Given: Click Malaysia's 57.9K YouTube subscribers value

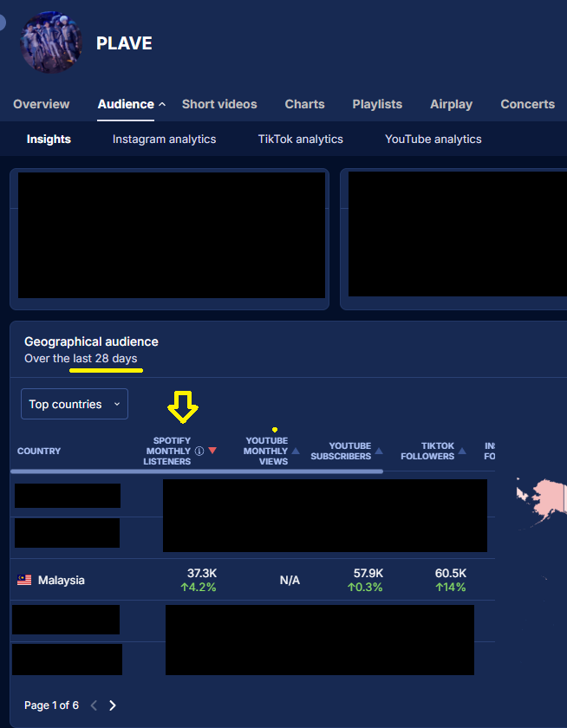Looking at the screenshot, I should (x=368, y=574).
